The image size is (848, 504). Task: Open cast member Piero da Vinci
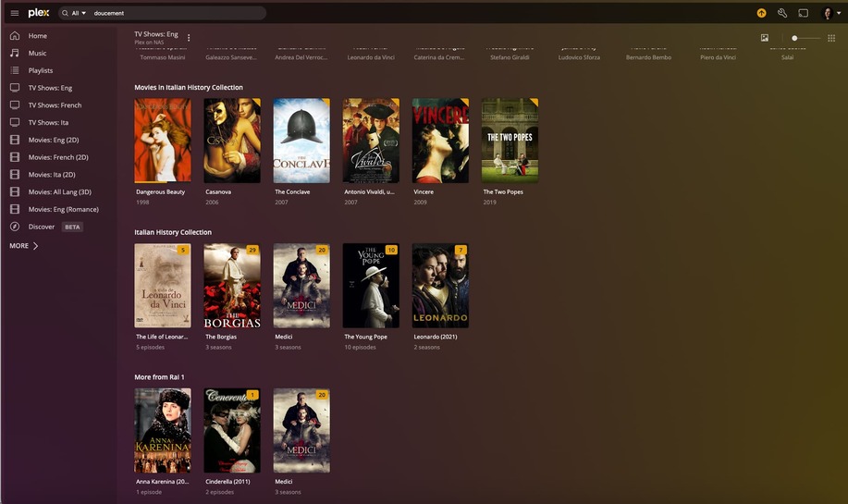tap(718, 57)
